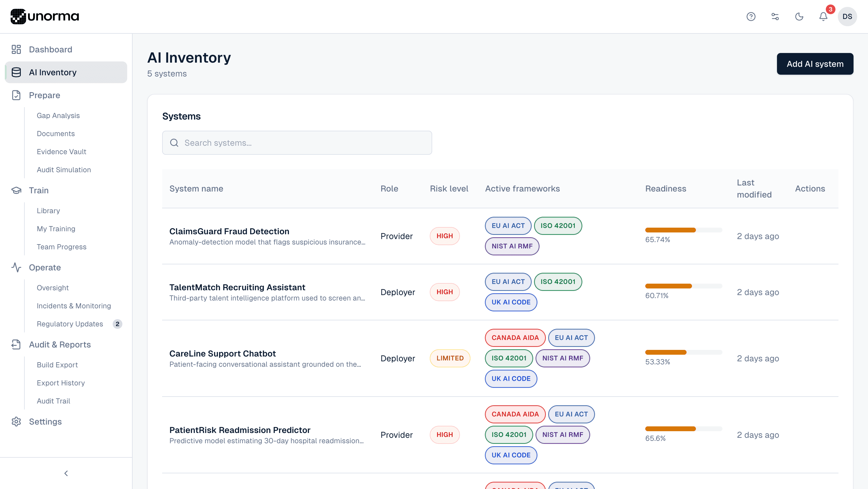Image resolution: width=868 pixels, height=489 pixels.
Task: Click System name column header
Action: coord(196,189)
